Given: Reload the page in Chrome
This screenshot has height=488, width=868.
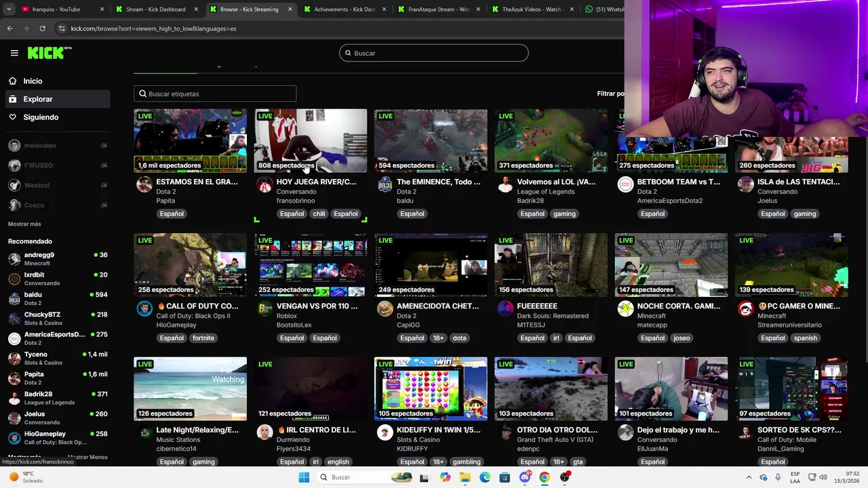Looking at the screenshot, I should [x=42, y=28].
